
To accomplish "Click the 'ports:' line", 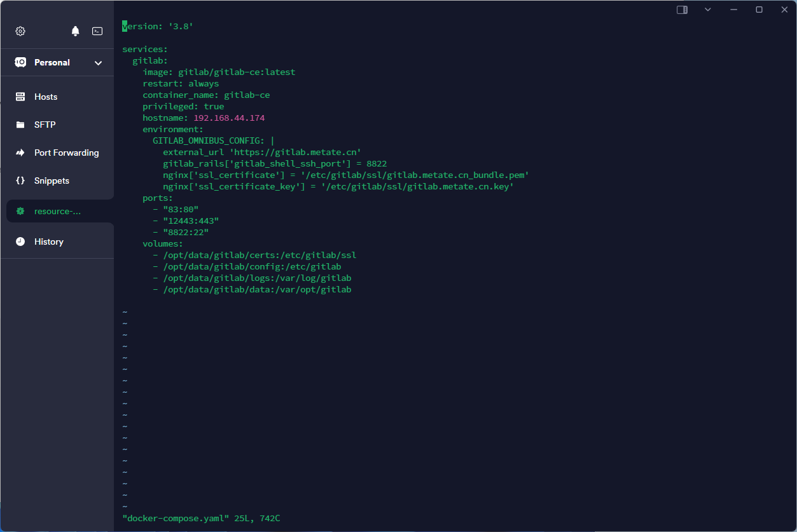I will coord(158,198).
